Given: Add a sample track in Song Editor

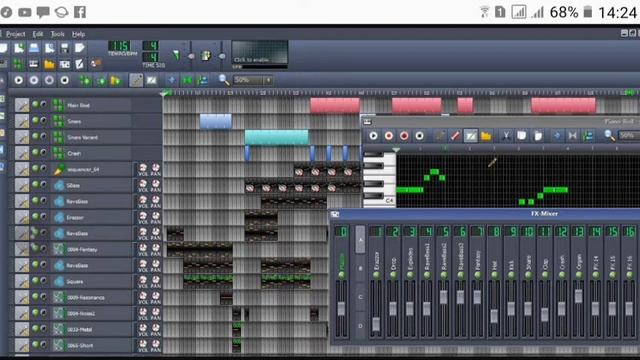Looking at the screenshot, I should [100, 80].
